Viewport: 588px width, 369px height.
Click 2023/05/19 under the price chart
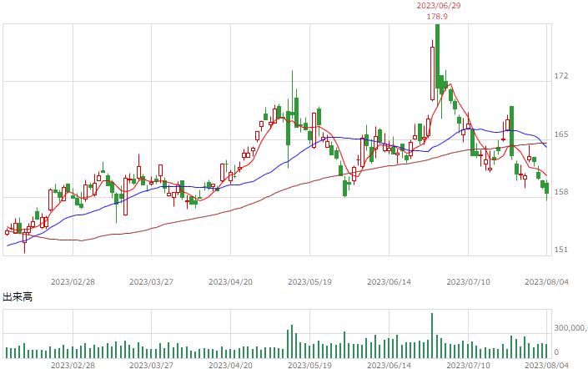click(x=309, y=282)
